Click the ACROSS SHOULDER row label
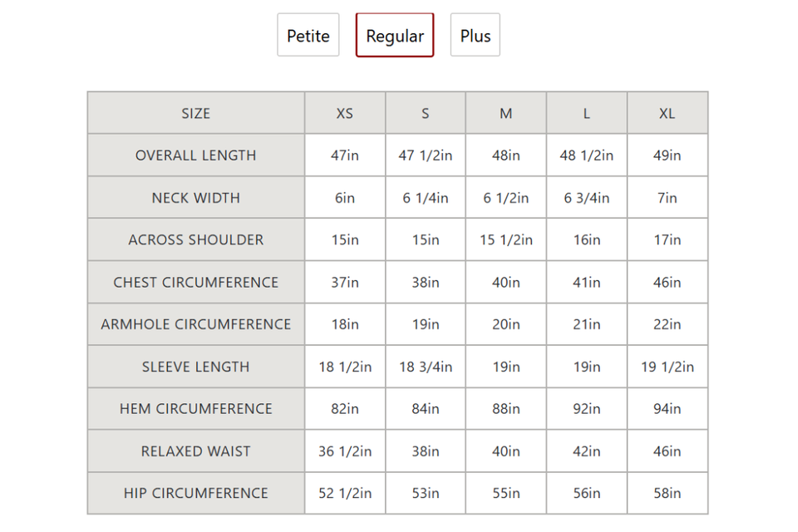 pyautogui.click(x=196, y=239)
